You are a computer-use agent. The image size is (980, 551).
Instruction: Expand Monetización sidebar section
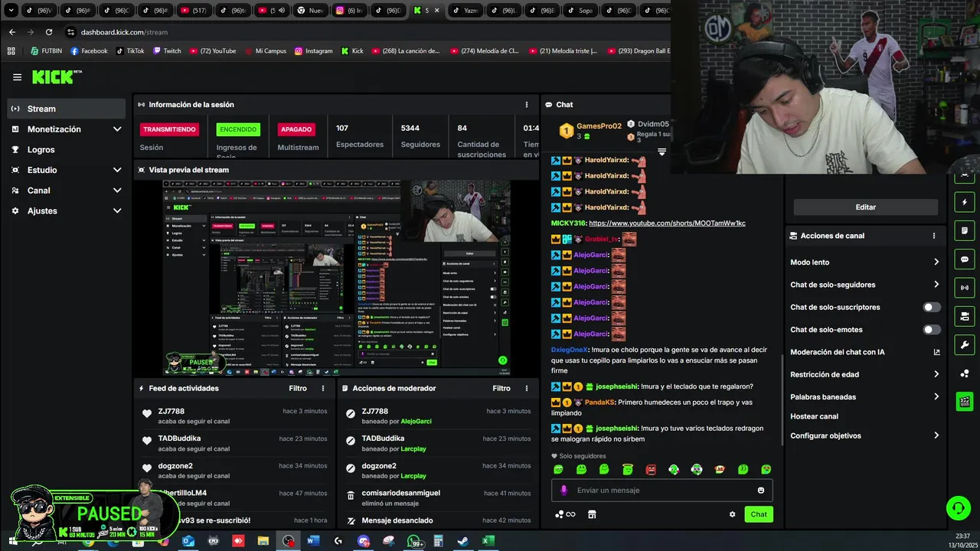pos(117,129)
